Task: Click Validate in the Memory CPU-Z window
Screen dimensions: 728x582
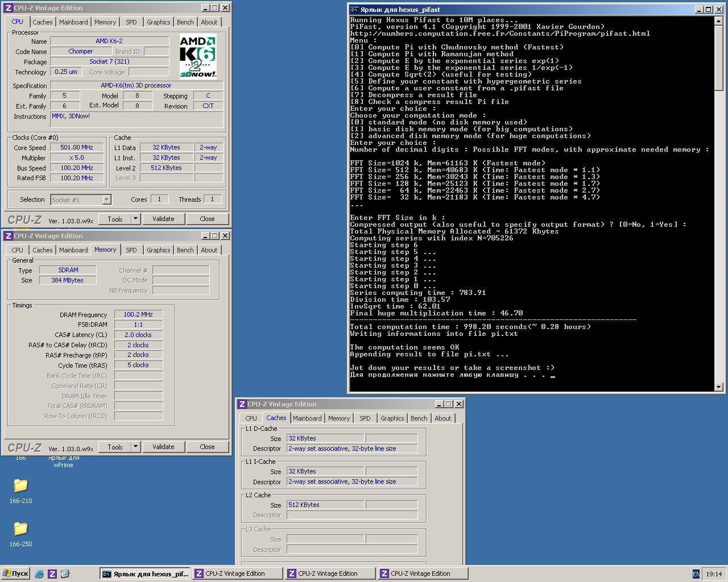Action: [x=163, y=447]
